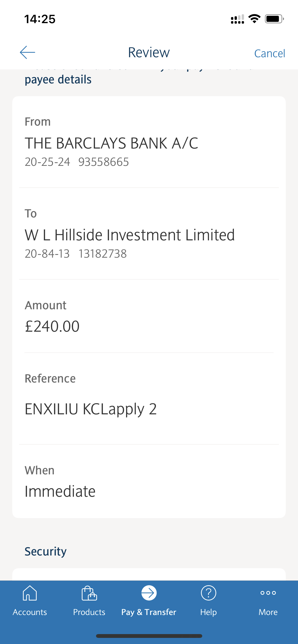The height and width of the screenshot is (644, 298).
Task: Tap the back arrow icon
Action: [28, 53]
